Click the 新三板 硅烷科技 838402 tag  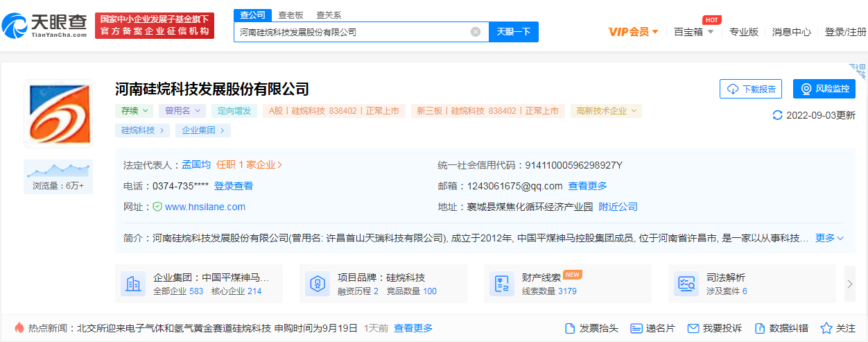click(488, 110)
